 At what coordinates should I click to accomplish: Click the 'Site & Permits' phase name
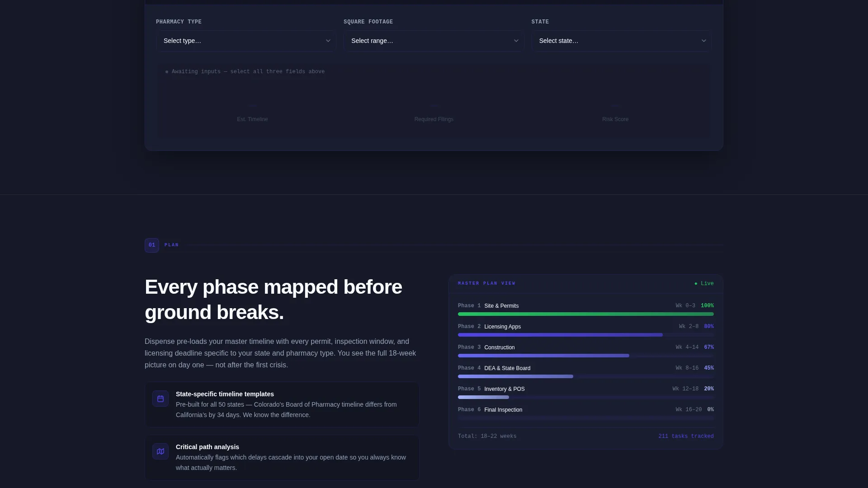click(x=501, y=306)
